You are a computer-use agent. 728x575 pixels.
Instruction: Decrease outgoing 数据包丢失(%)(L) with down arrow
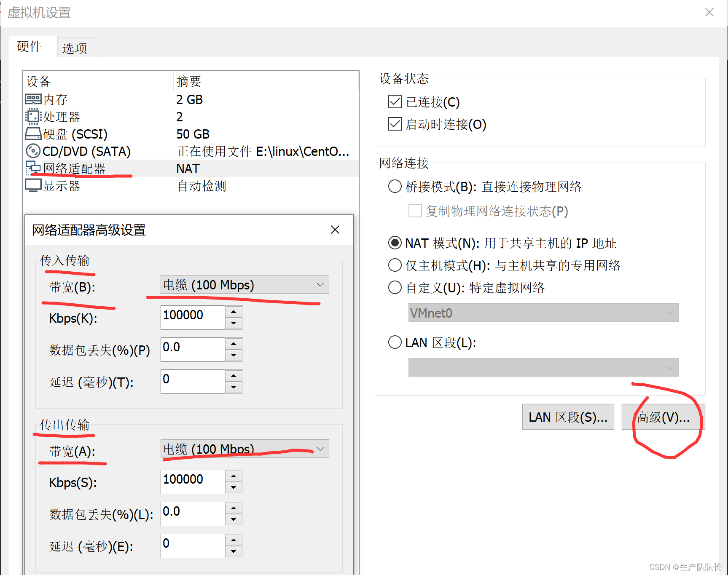coord(234,519)
